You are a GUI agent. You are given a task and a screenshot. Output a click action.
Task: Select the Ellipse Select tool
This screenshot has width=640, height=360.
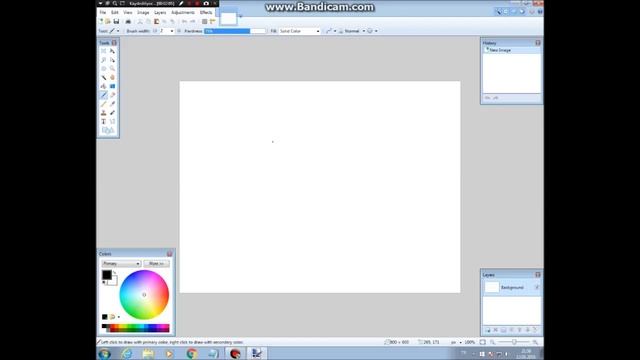click(x=104, y=69)
